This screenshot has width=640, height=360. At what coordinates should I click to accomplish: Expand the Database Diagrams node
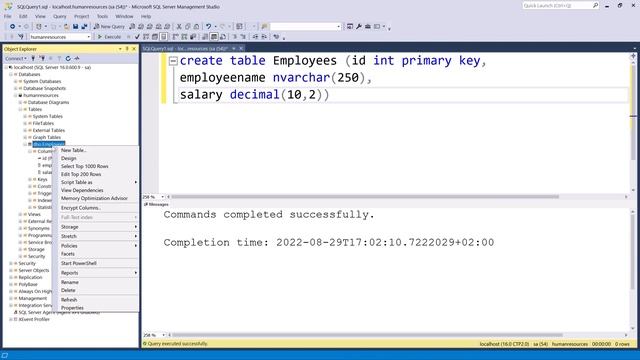pos(20,102)
